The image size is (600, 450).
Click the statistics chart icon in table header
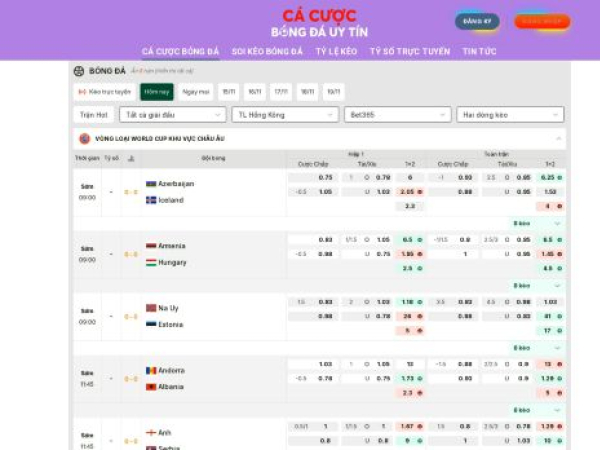[x=131, y=159]
